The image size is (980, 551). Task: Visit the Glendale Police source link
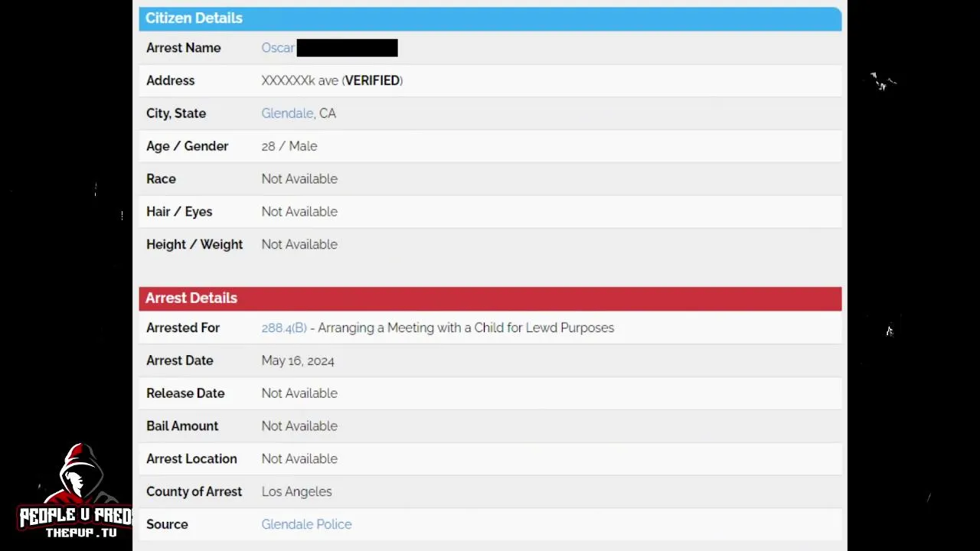point(306,524)
